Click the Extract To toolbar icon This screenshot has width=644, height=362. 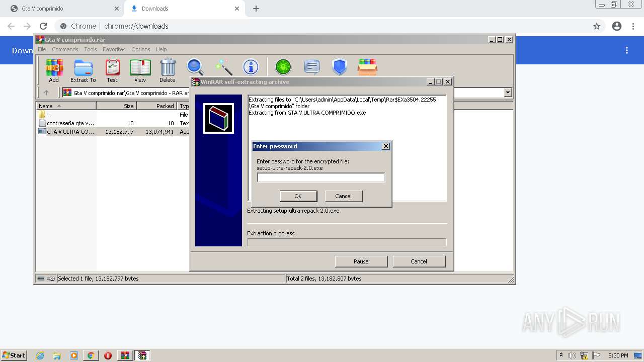click(x=83, y=70)
